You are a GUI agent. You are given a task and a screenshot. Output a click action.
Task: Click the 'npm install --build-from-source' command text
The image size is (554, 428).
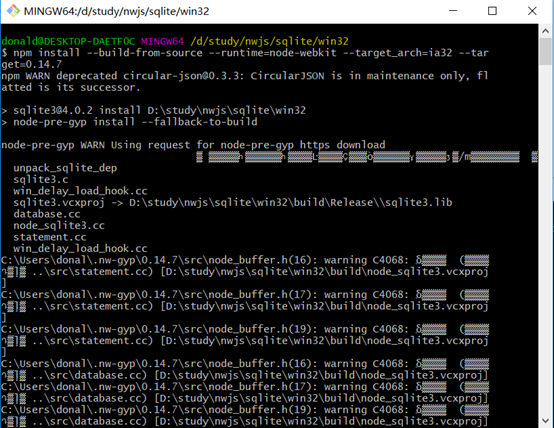(x=108, y=53)
